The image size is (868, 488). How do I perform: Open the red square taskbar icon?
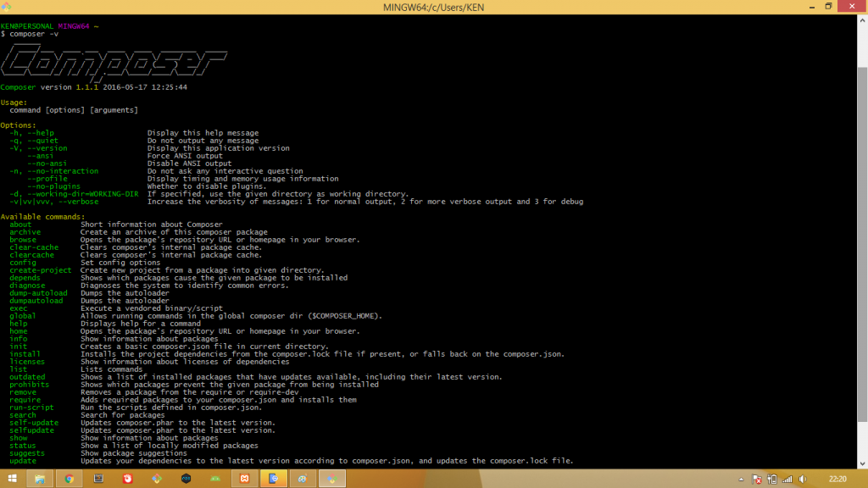128,479
